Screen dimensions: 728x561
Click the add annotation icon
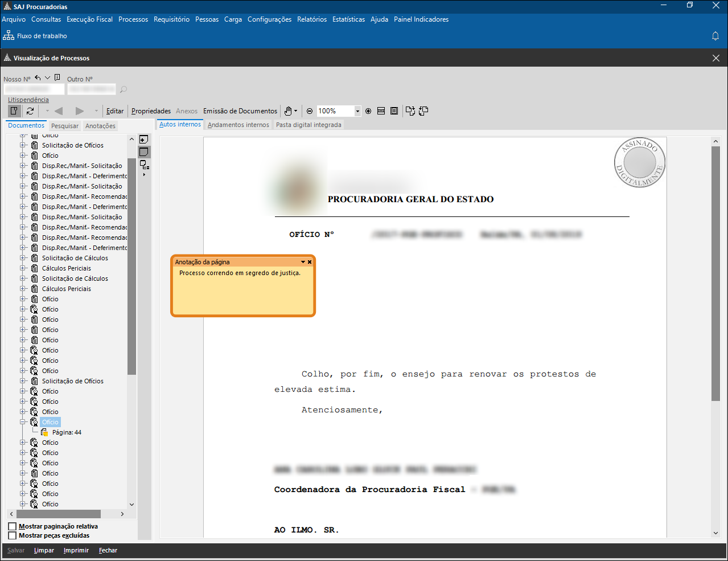[x=144, y=140]
